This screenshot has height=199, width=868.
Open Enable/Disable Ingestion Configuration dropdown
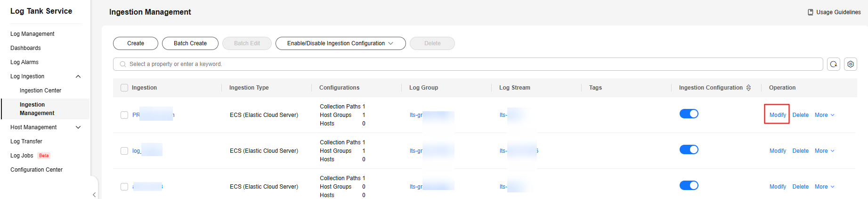pyautogui.click(x=340, y=43)
